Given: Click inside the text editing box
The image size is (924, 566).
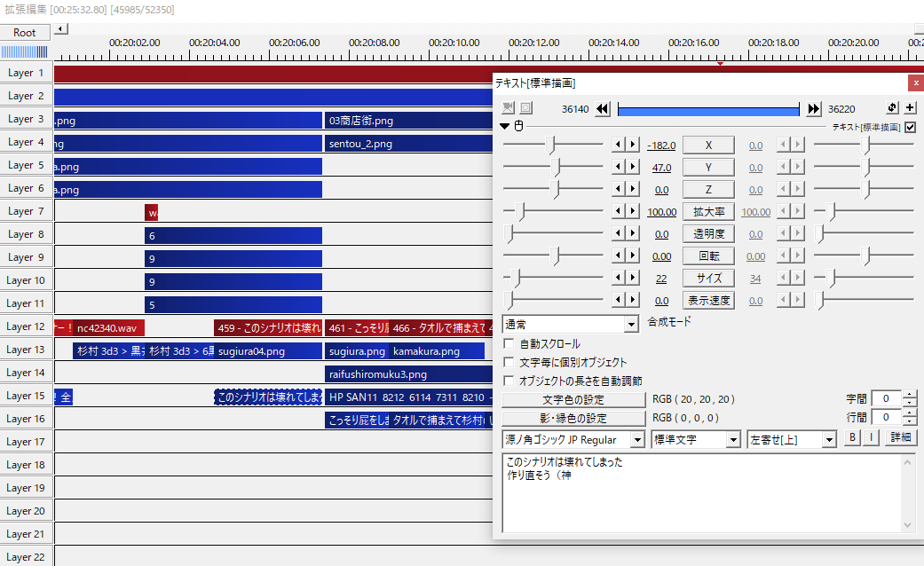Looking at the screenshot, I should (704, 493).
